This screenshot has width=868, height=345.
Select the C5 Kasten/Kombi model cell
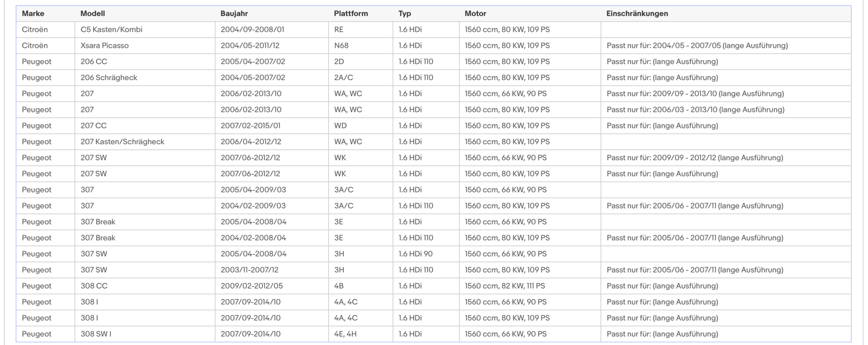pyautogui.click(x=145, y=30)
